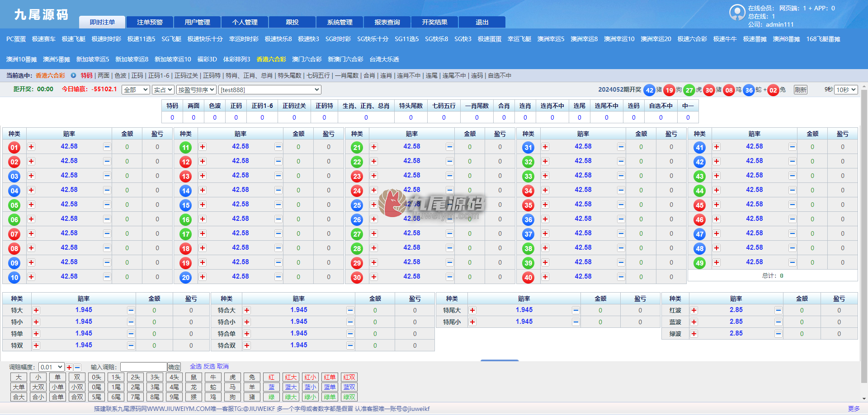Click the 刷新 button
The height and width of the screenshot is (415, 868).
coord(800,90)
